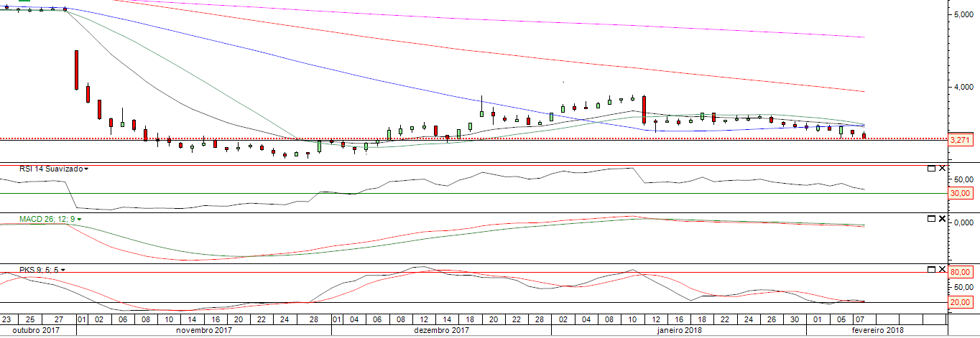The height and width of the screenshot is (338, 980).
Task: Click the 3,271 current price label
Action: [961, 141]
